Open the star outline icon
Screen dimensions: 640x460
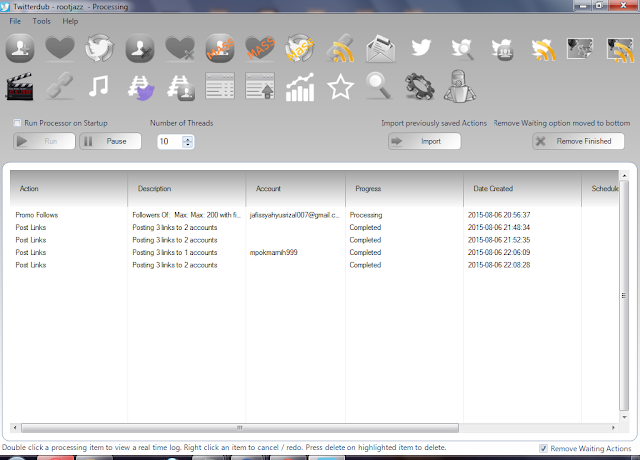[340, 86]
